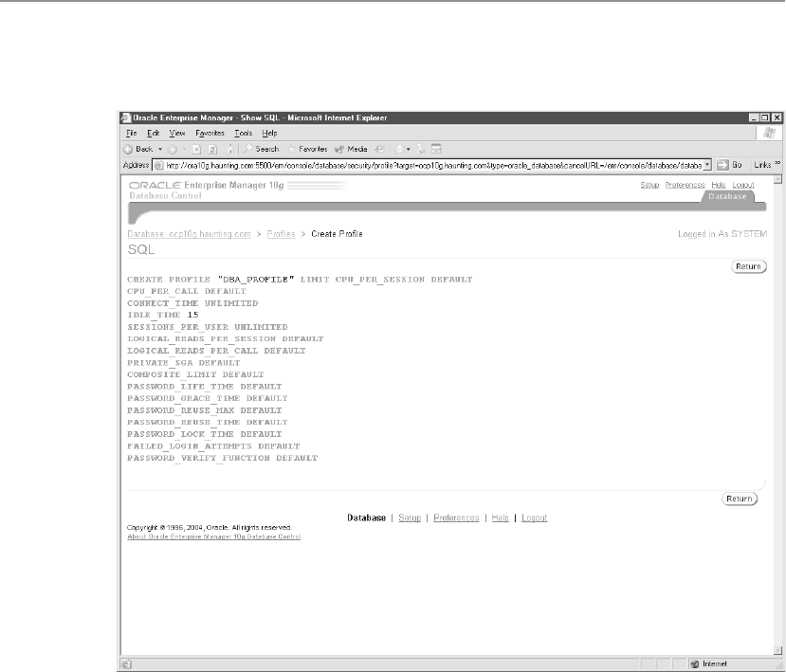Click the scrollbar down arrow
The image size is (786, 672).
(x=777, y=650)
